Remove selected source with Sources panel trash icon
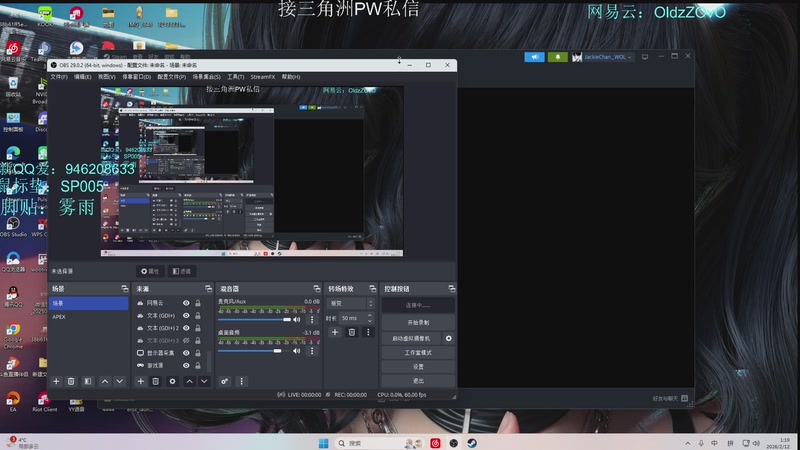The image size is (800, 450). (156, 381)
